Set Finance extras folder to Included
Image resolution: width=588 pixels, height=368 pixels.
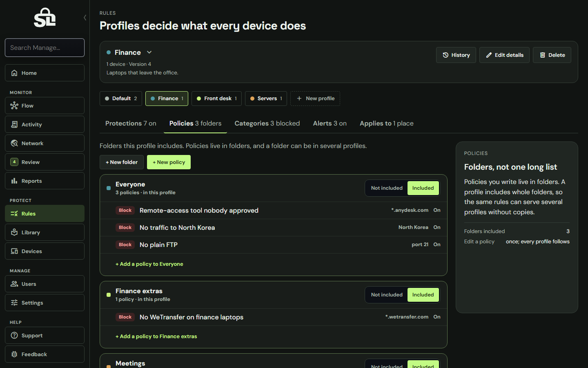(423, 295)
